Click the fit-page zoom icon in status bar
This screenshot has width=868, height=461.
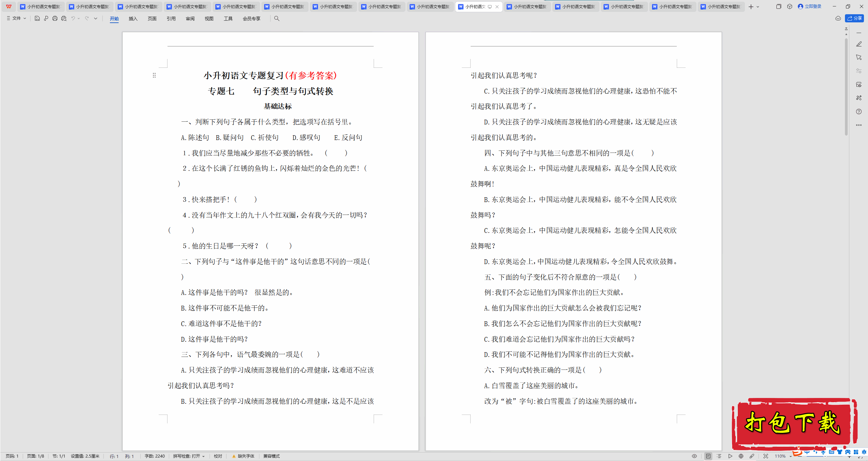pos(766,456)
